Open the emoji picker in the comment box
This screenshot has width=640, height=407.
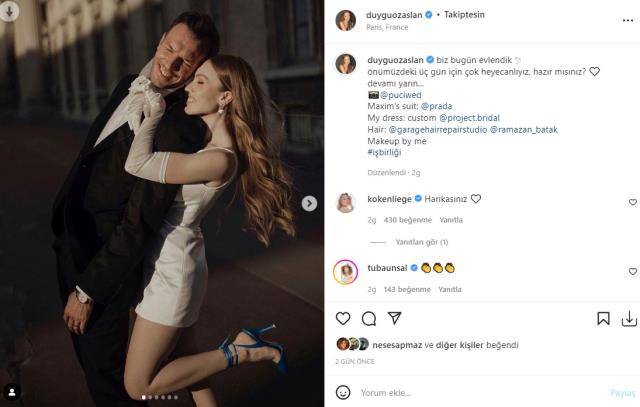343,393
